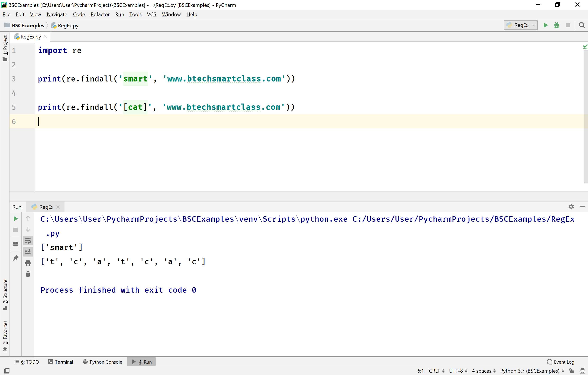
Task: Open the Terminal tool window
Action: coord(61,362)
